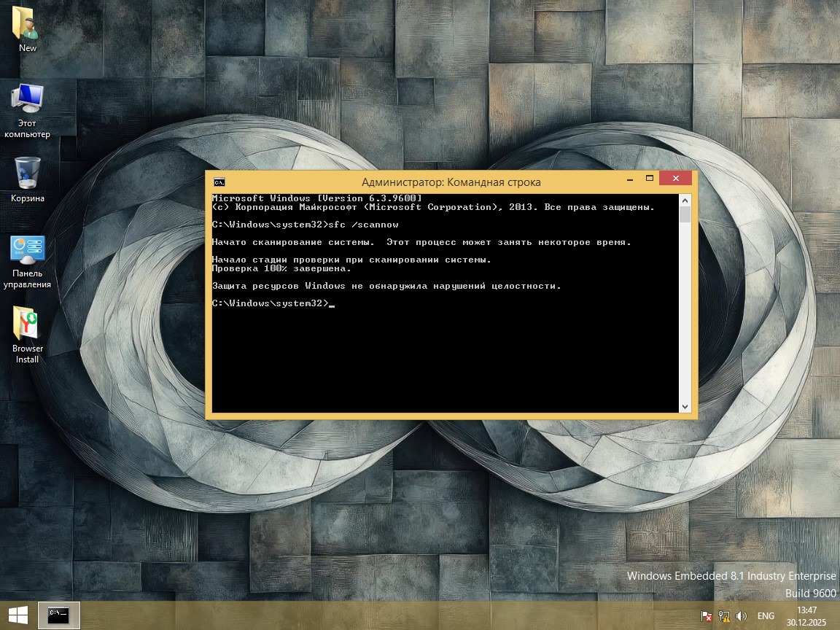The height and width of the screenshot is (630, 840).
Task: Open the Windows Start button
Action: point(18,615)
